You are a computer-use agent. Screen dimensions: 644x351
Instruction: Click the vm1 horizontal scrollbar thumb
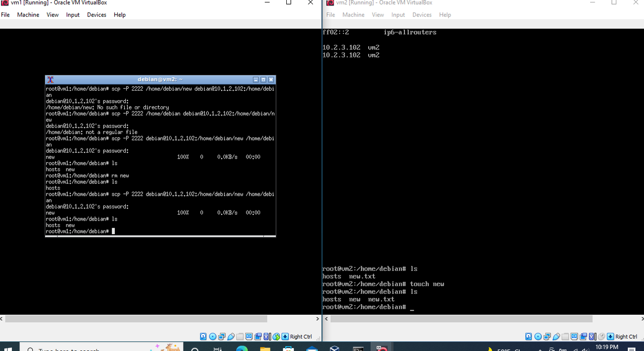point(136,319)
